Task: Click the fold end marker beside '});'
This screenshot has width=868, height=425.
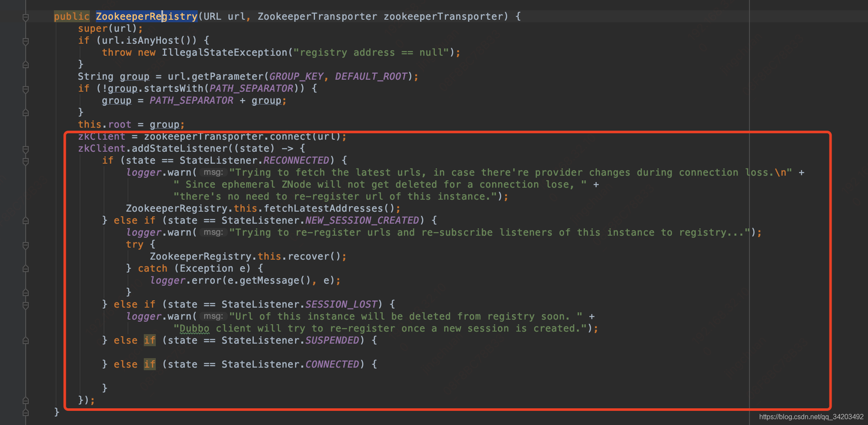Action: pos(26,401)
